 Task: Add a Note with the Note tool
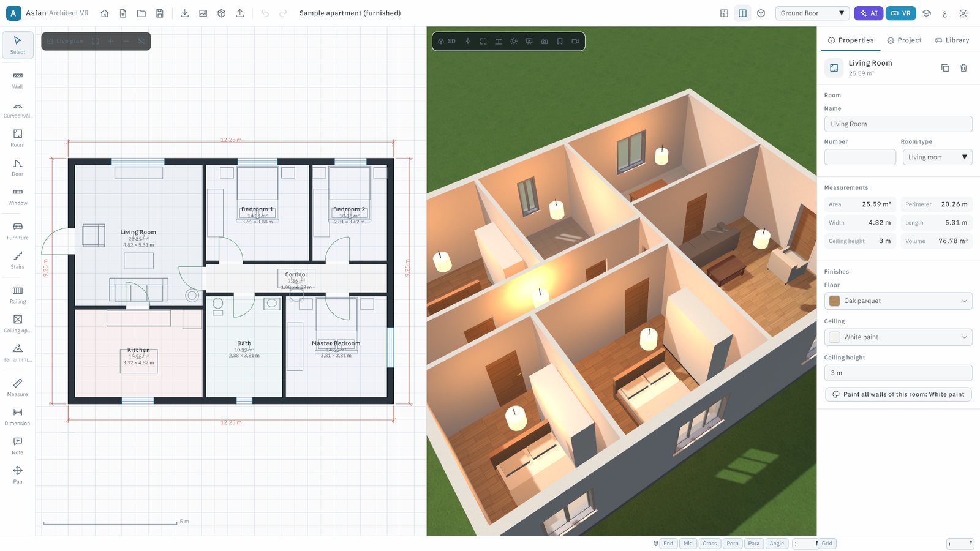[18, 446]
